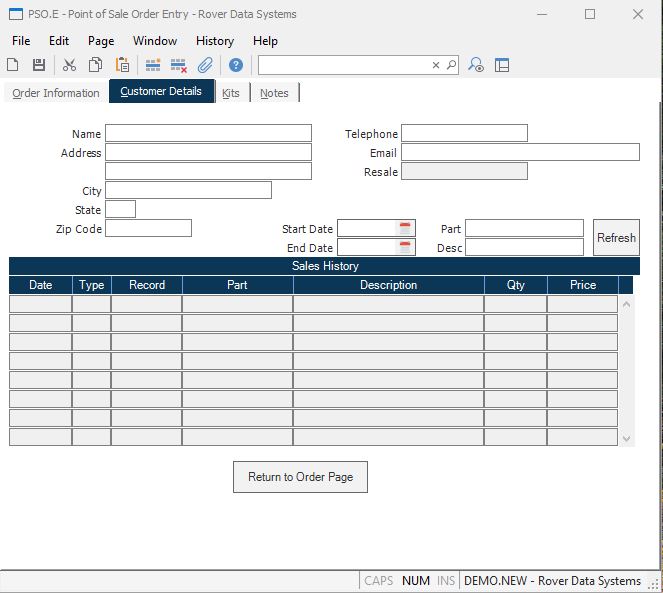
Task: Open the History menu
Action: (214, 41)
